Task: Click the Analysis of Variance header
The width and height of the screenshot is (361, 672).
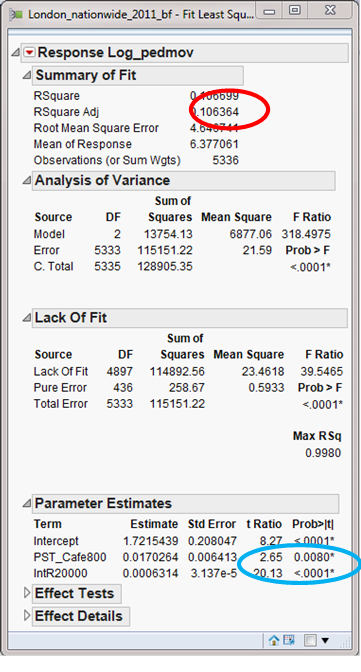Action: click(x=184, y=180)
